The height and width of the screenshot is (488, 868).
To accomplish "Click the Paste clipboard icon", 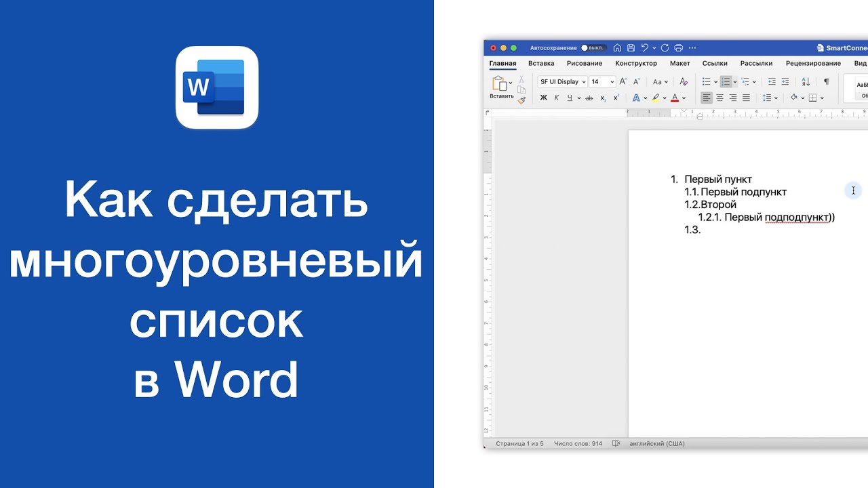I will pyautogui.click(x=499, y=83).
